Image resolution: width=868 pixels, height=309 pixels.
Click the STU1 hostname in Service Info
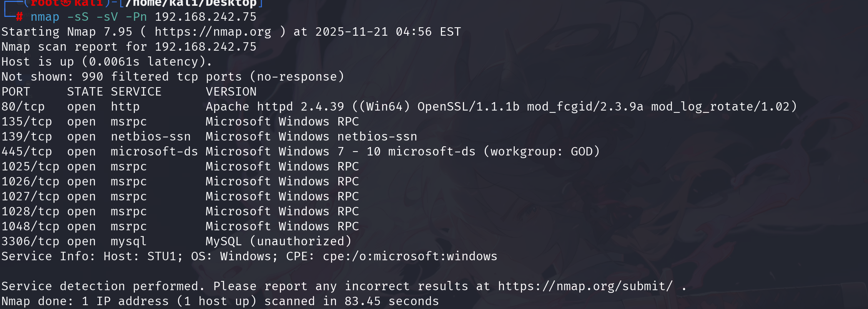tap(161, 256)
